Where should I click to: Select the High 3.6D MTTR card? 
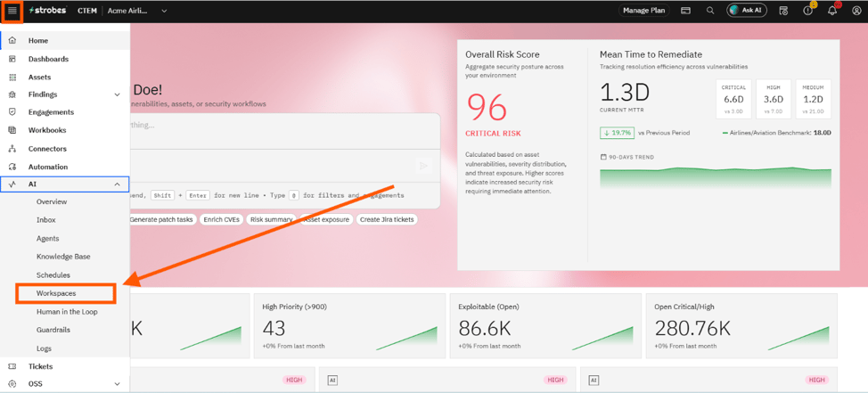pyautogui.click(x=774, y=100)
